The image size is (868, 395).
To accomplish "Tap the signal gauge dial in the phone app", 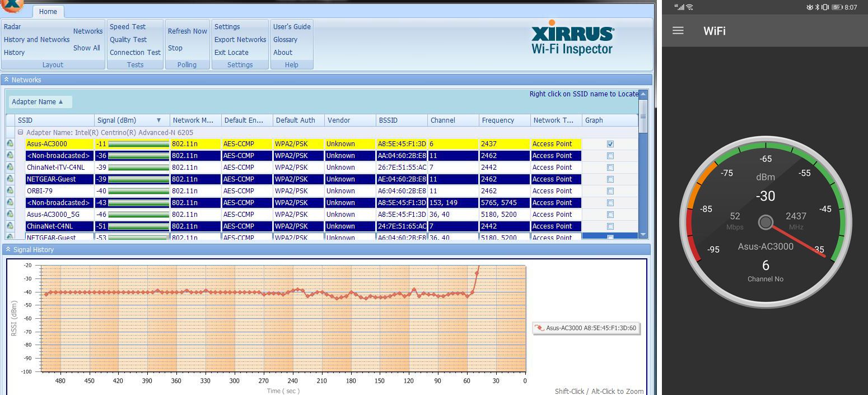I will (766, 222).
